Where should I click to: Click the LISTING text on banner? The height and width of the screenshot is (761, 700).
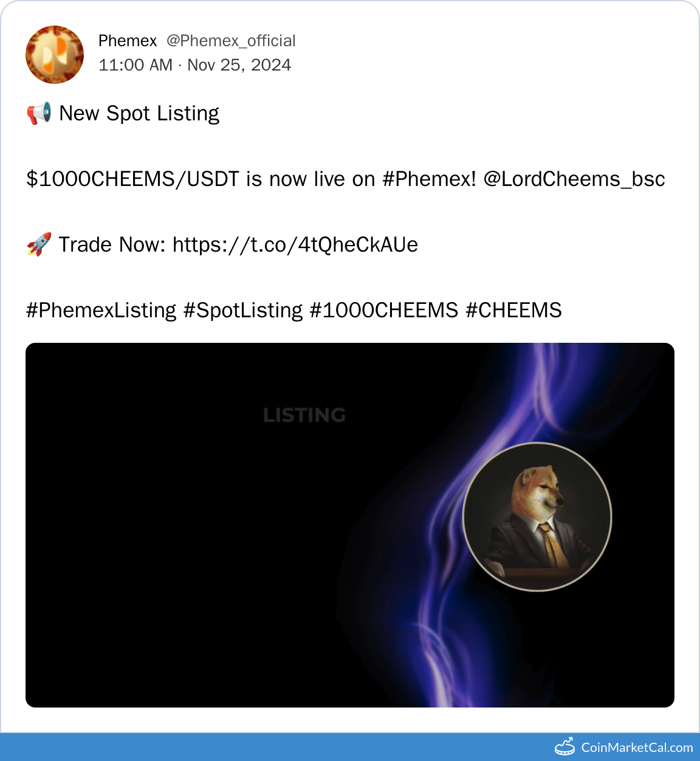pyautogui.click(x=304, y=415)
